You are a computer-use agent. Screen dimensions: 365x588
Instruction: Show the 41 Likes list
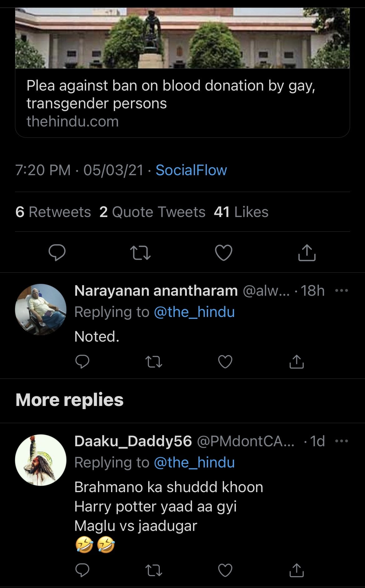tap(241, 212)
